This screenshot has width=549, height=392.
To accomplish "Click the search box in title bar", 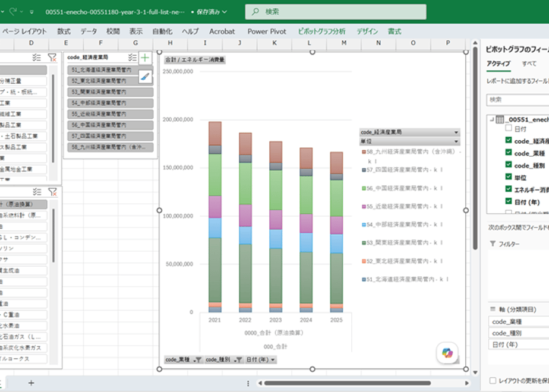I will click(336, 11).
